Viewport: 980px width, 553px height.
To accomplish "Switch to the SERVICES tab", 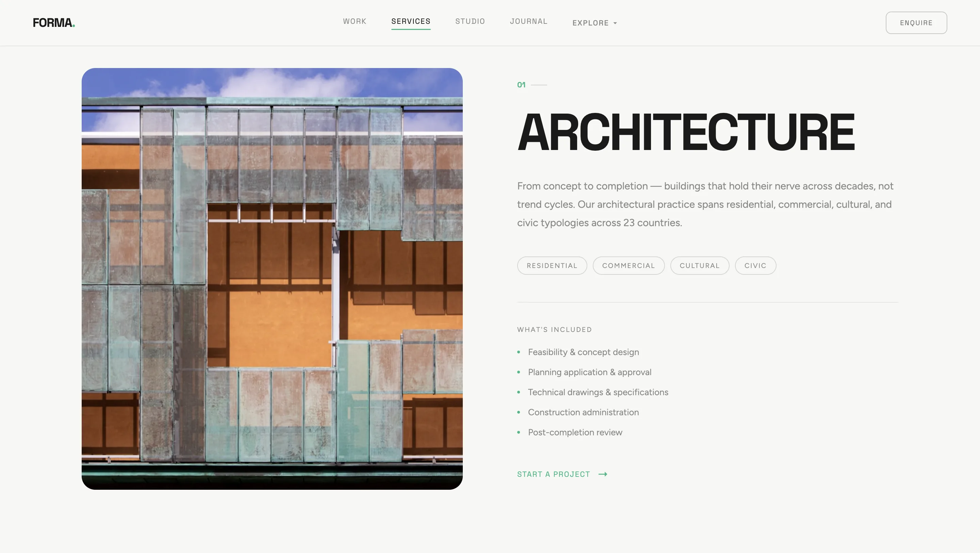I will [x=411, y=21].
